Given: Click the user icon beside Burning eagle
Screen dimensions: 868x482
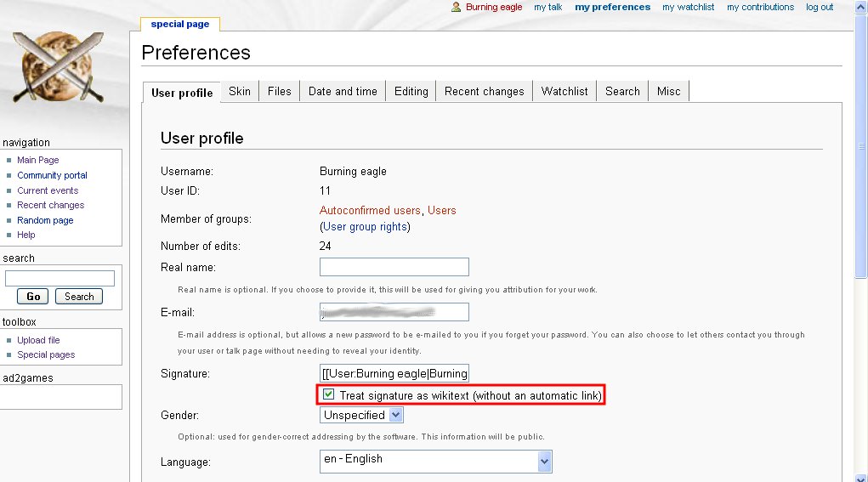Looking at the screenshot, I should (456, 7).
